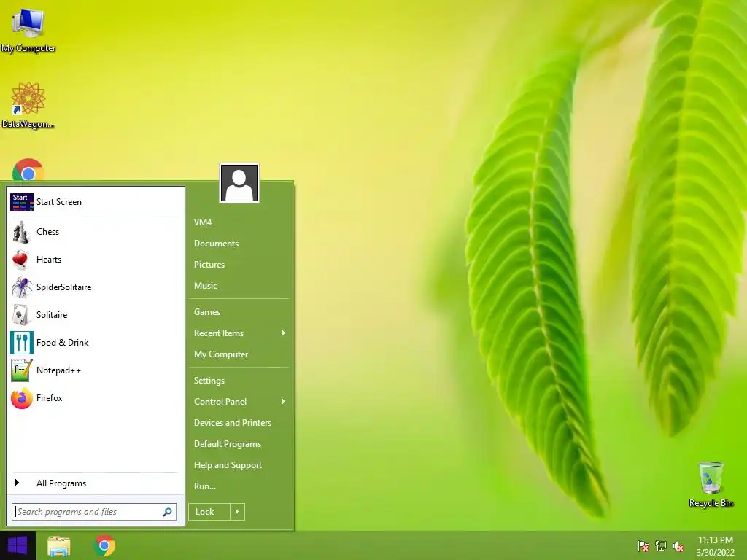This screenshot has height=560, width=747.
Task: Open Food & Drink app icon
Action: click(x=21, y=343)
